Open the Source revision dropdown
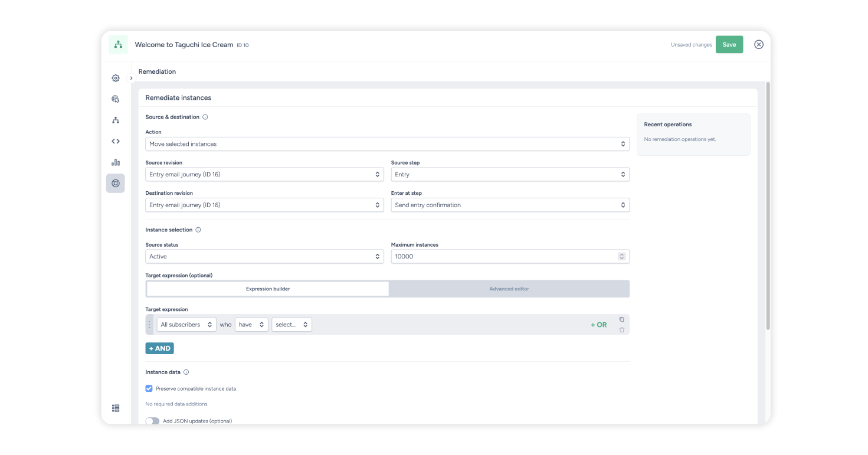The image size is (868, 455). 265,175
